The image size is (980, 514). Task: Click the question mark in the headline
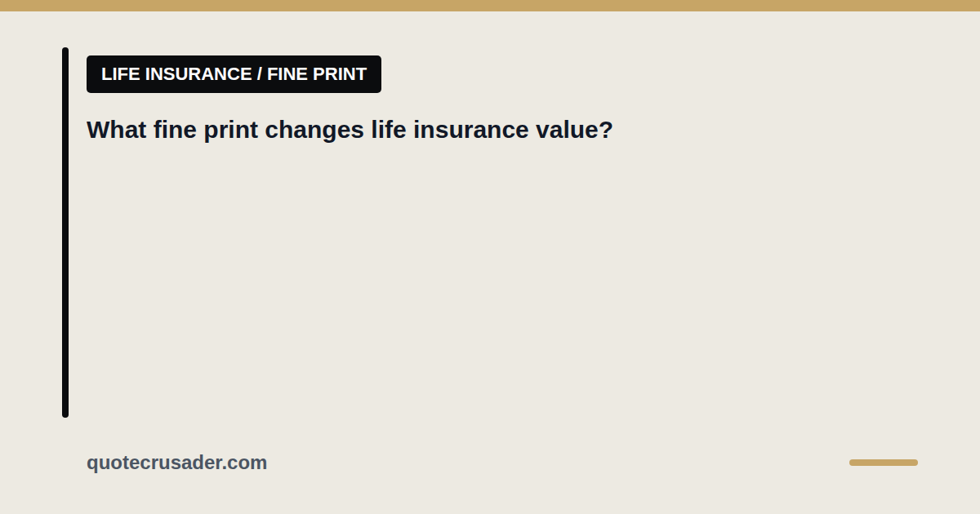point(606,130)
